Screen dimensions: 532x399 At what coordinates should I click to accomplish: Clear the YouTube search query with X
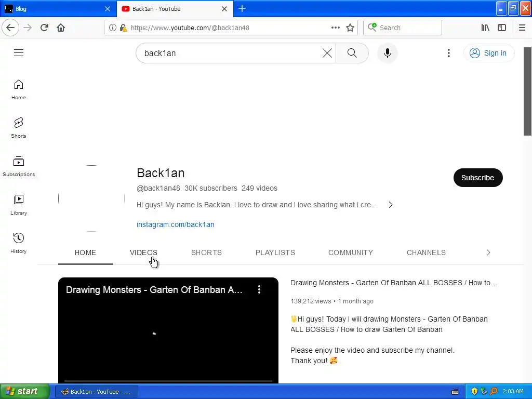(x=327, y=53)
